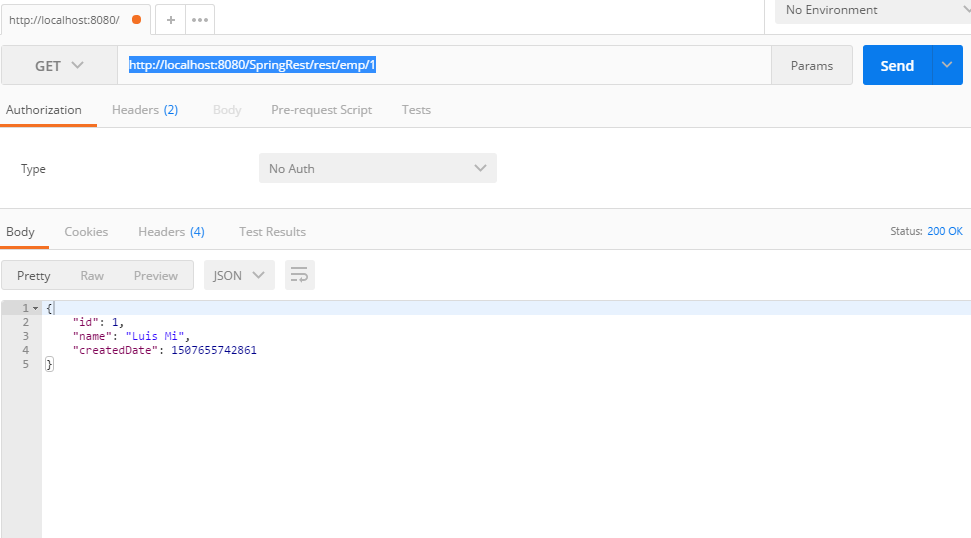Click the Params button

812,65
